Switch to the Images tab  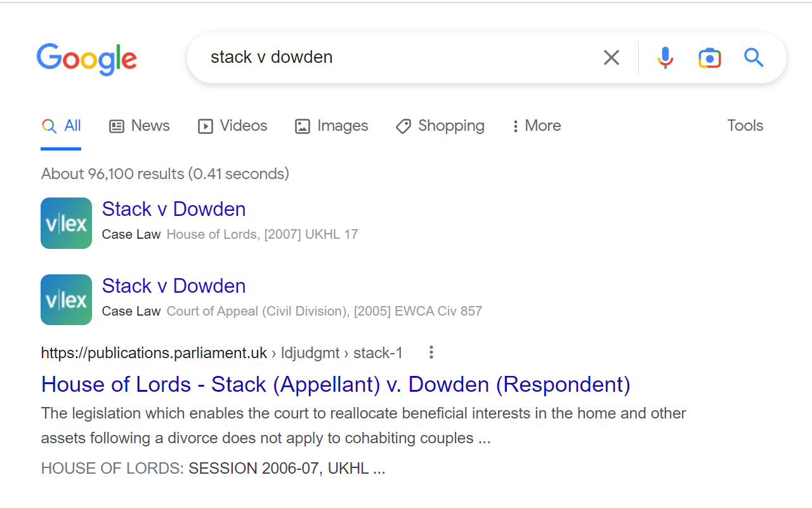(x=332, y=126)
